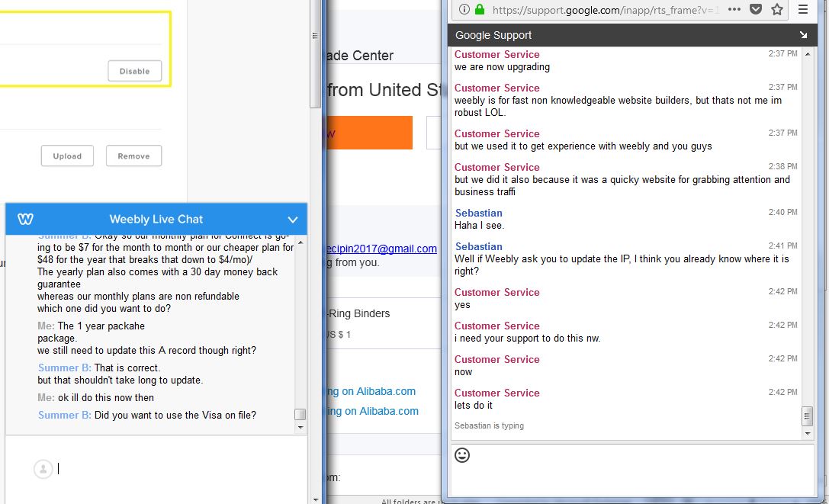
Task: Click the 2:40 PM timestamp
Action: point(783,212)
